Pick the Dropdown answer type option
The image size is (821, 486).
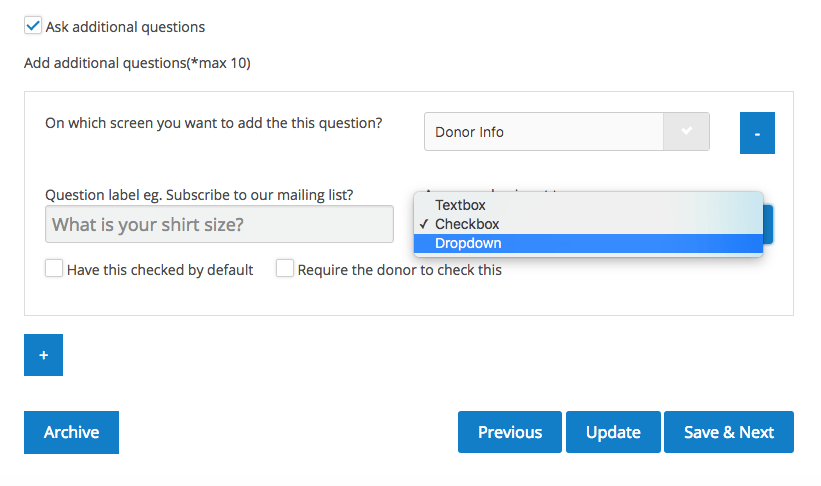point(468,243)
